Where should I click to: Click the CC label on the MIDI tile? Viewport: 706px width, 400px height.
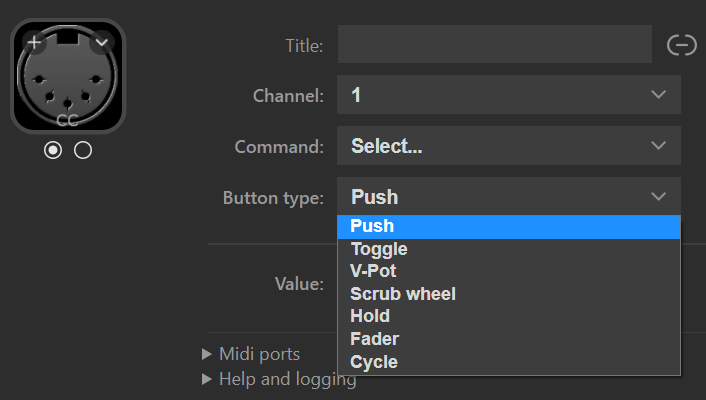68,122
